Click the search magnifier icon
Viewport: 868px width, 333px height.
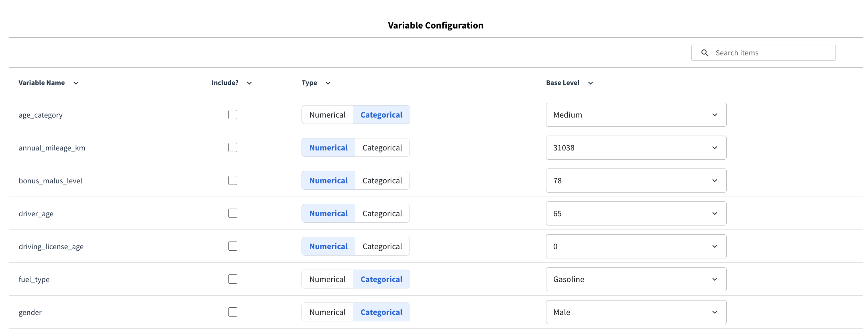point(705,53)
